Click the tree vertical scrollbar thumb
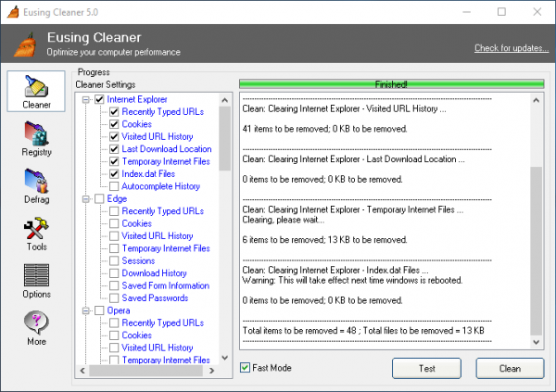 (x=224, y=138)
